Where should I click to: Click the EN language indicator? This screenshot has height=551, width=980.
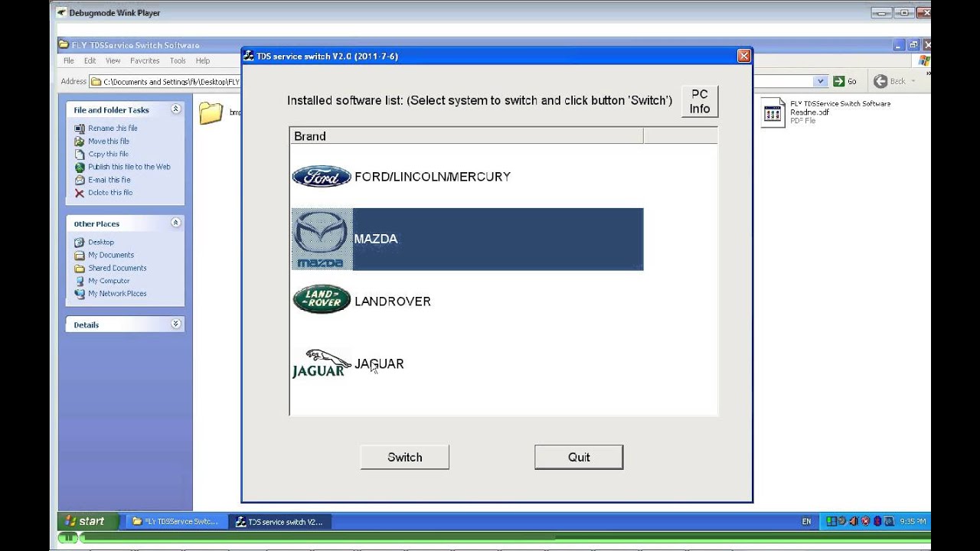click(x=806, y=522)
